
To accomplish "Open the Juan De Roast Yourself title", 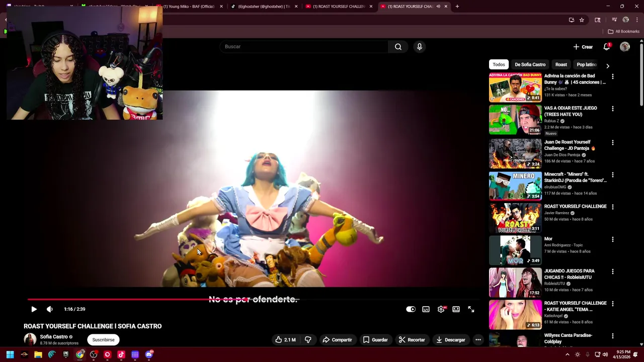I will pyautogui.click(x=570, y=145).
